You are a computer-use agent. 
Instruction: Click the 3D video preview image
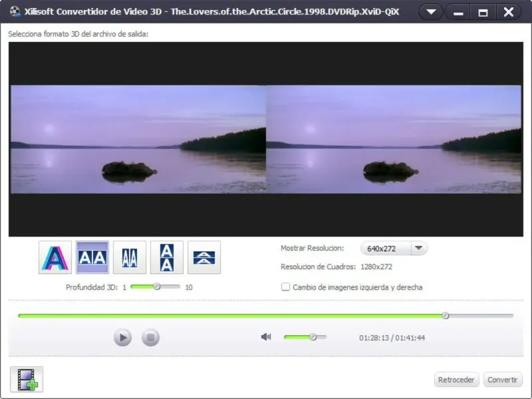[266, 139]
